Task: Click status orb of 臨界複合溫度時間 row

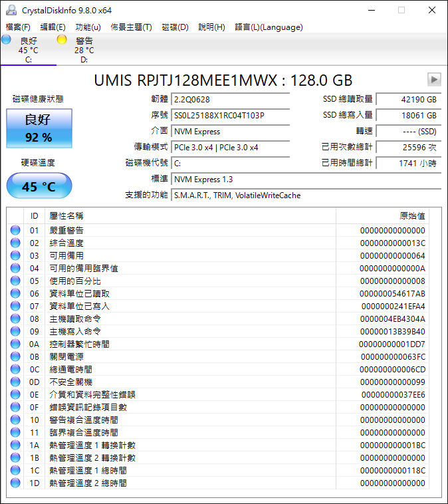Action: point(15,432)
